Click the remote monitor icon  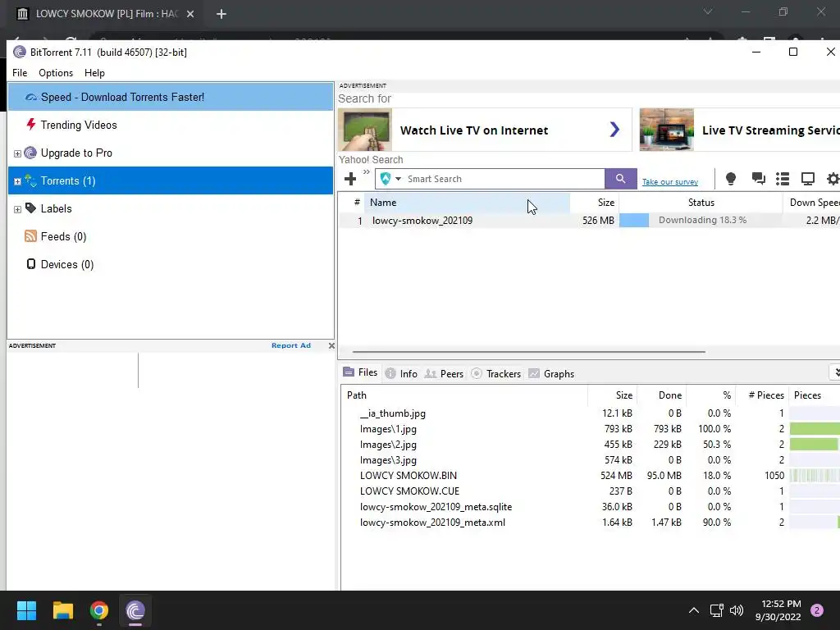click(x=807, y=179)
